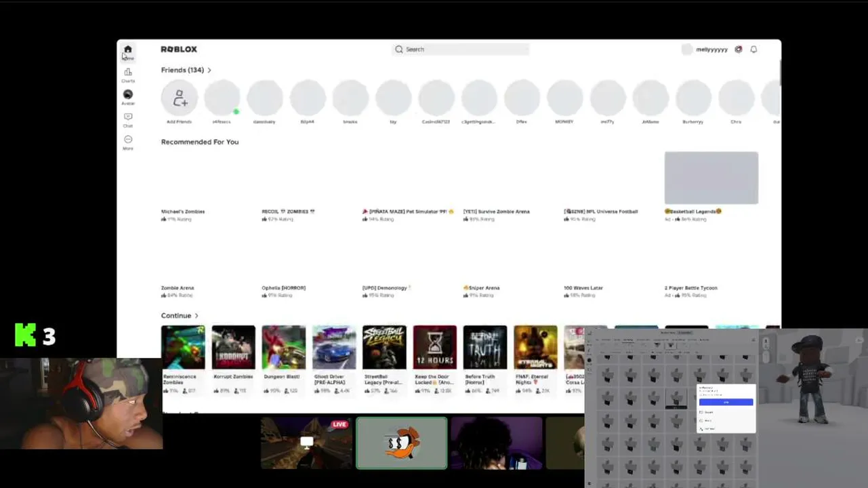Open Dungeon Blast thumbnail in Continue
Image resolution: width=868 pixels, height=488 pixels.
pos(284,348)
